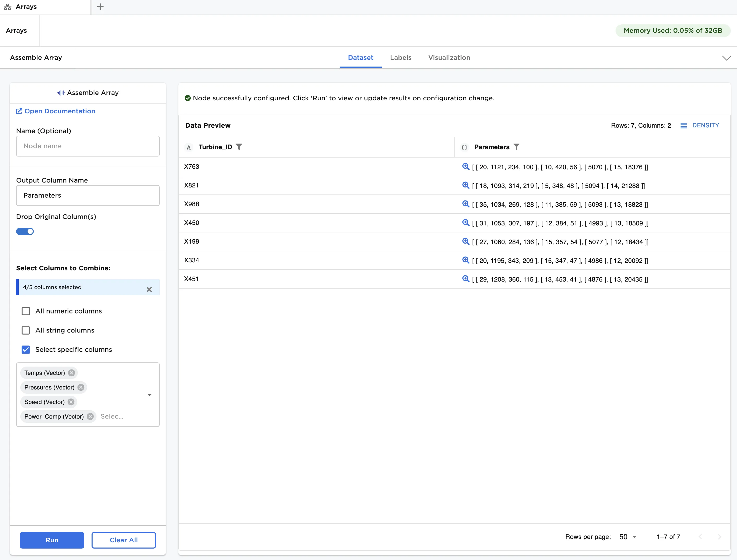Uncheck Select specific columns

click(26, 349)
